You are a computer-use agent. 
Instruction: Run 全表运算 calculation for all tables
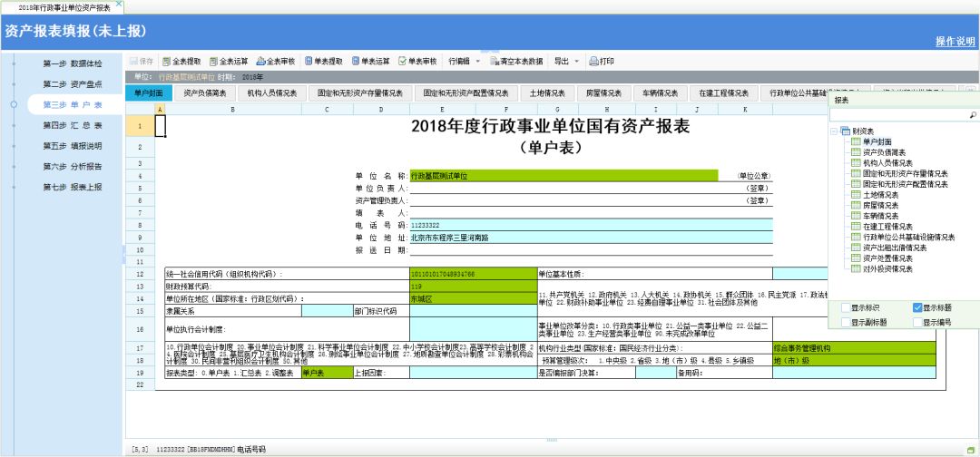pos(229,61)
